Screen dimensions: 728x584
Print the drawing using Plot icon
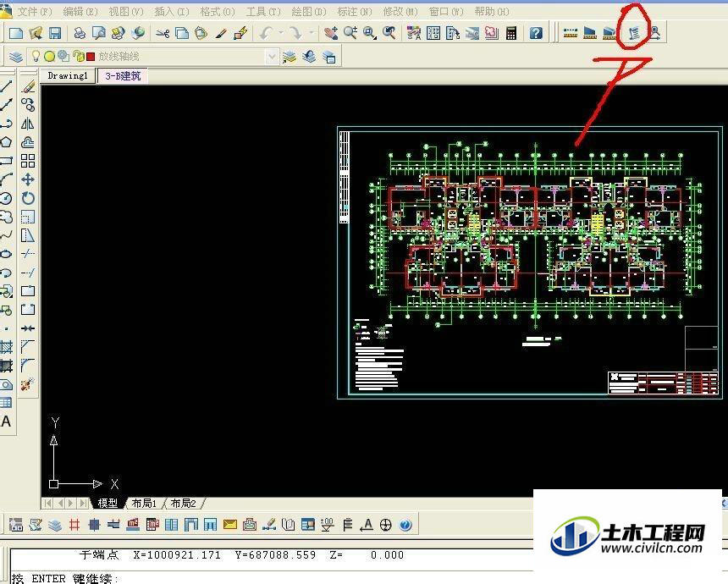80,32
